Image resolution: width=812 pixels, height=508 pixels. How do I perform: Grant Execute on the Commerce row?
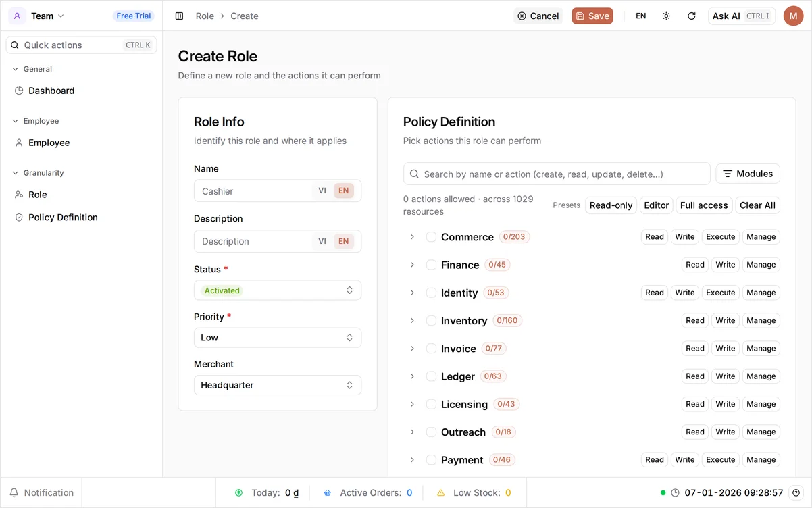721,237
